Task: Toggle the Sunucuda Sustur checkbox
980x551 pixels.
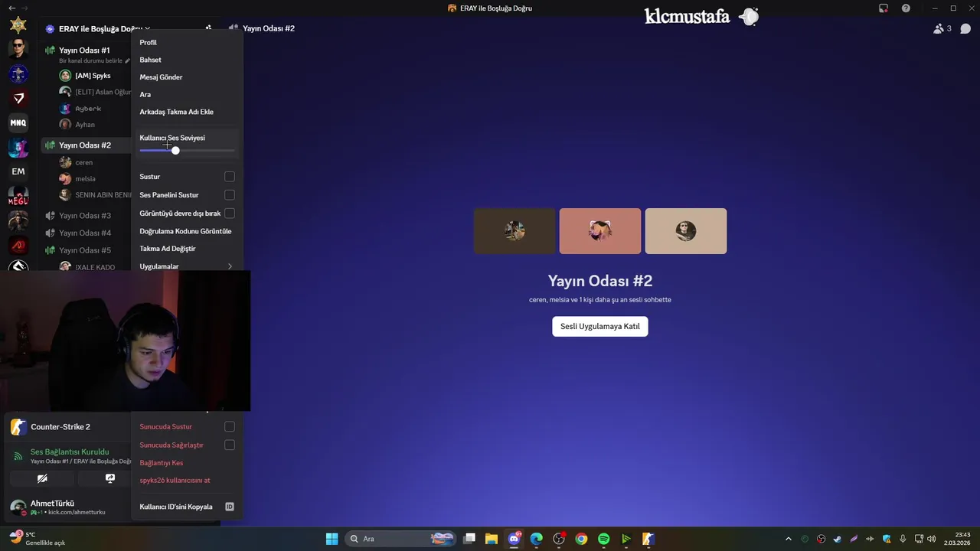Action: click(x=229, y=427)
